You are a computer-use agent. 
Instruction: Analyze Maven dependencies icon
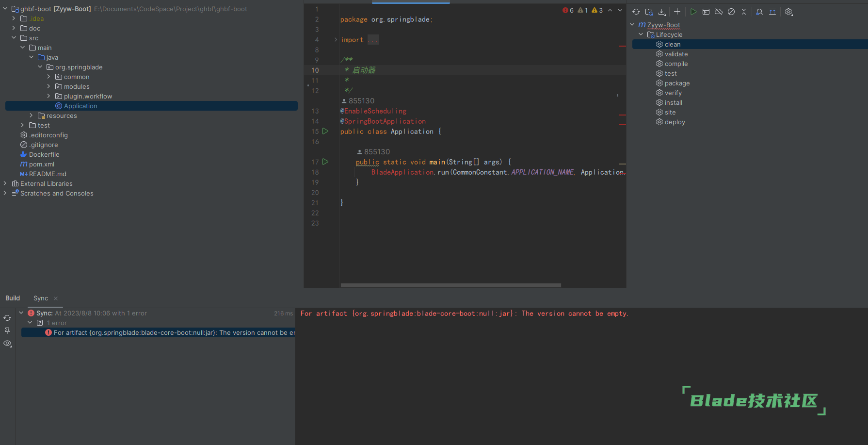tap(759, 12)
